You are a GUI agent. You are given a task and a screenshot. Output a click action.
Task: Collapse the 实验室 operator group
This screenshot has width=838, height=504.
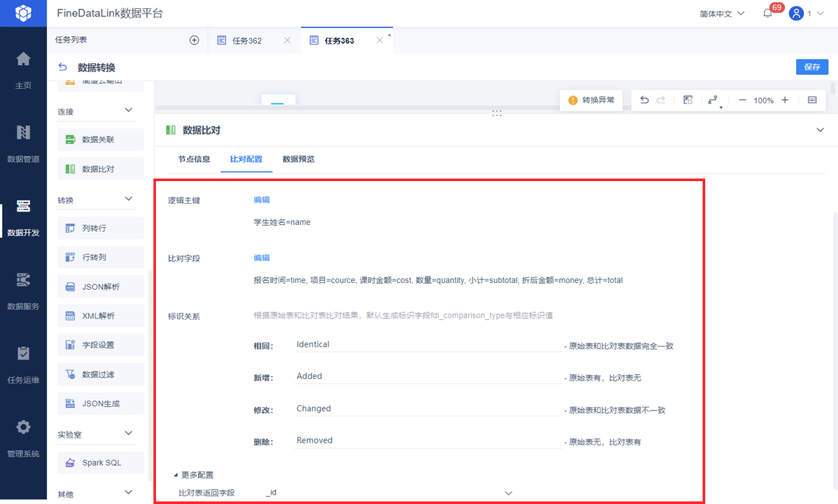[128, 433]
